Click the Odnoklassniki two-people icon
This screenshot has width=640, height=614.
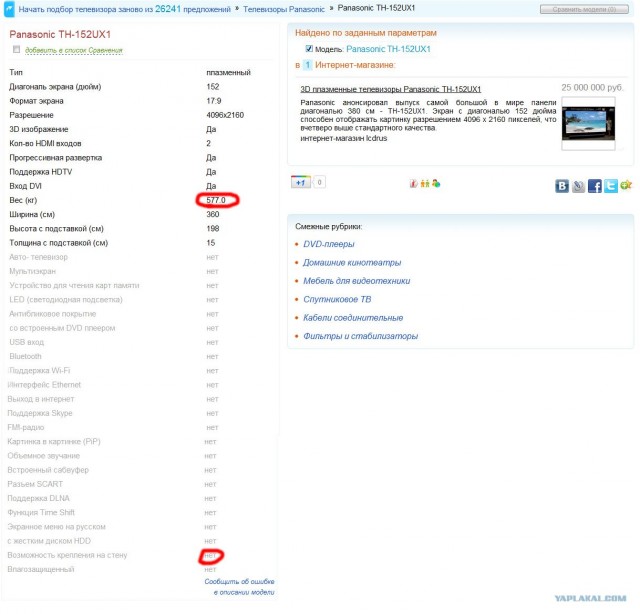point(425,184)
